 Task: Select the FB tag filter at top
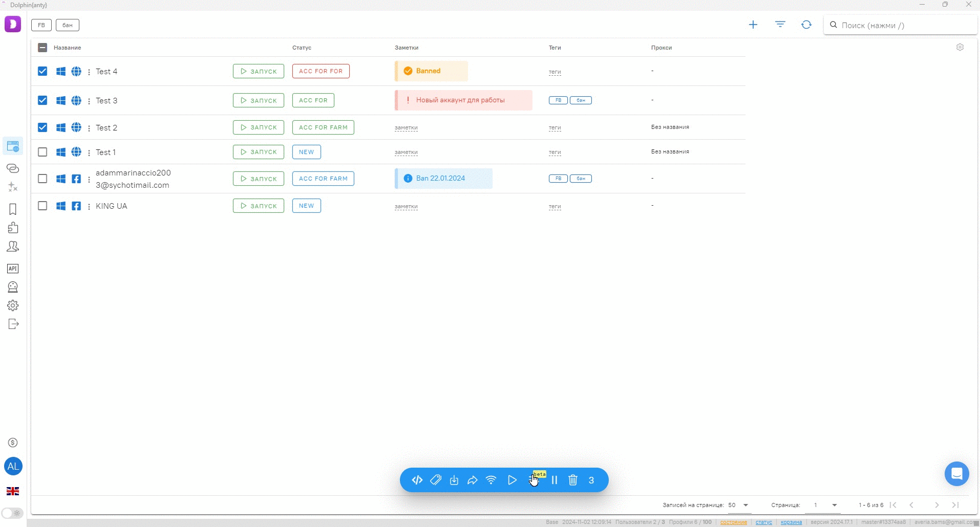tap(41, 25)
